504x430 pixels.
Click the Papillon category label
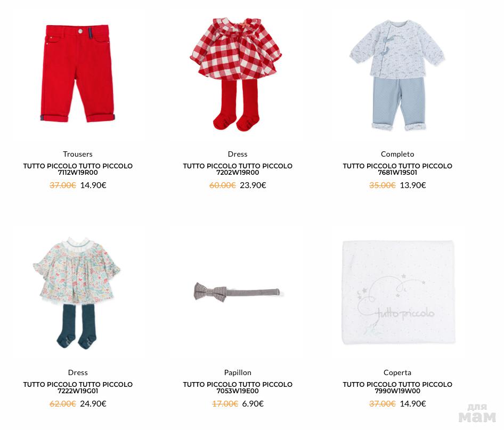pos(238,372)
